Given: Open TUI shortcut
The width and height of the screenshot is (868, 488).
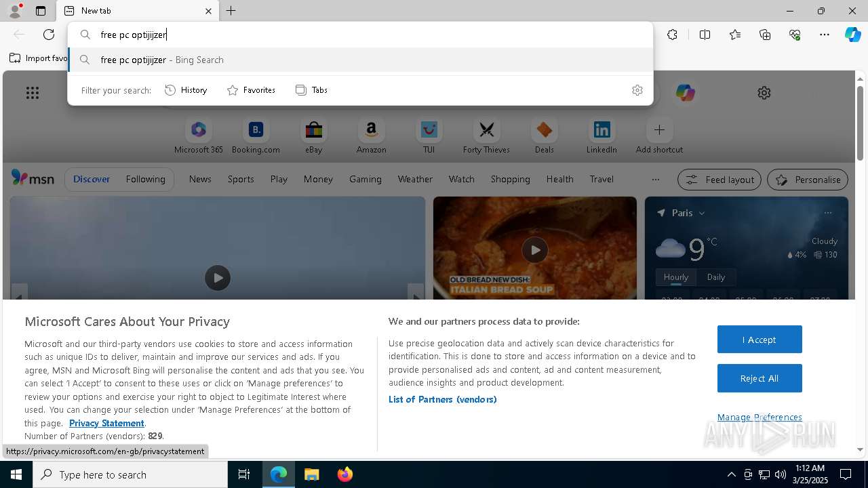Looking at the screenshot, I should click(429, 136).
